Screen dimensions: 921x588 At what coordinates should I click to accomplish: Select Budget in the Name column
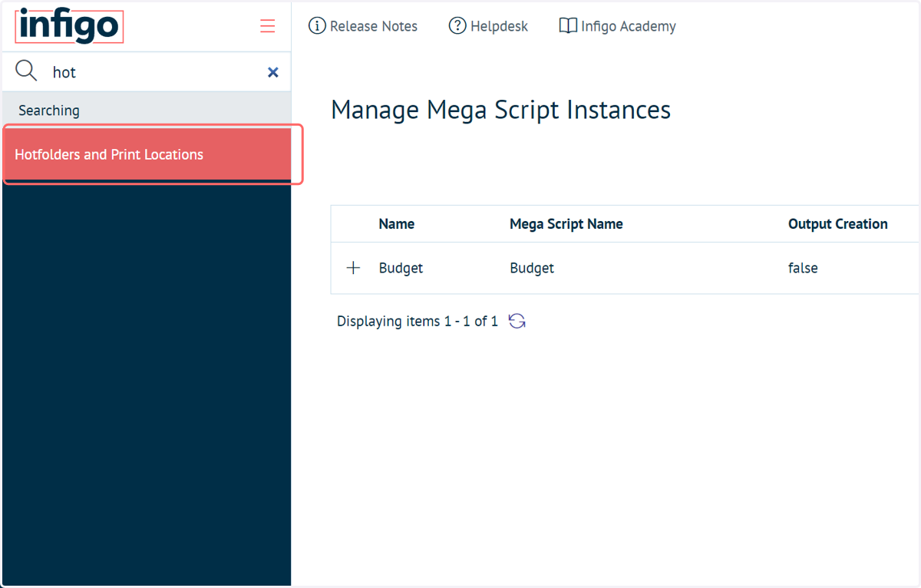pyautogui.click(x=401, y=268)
